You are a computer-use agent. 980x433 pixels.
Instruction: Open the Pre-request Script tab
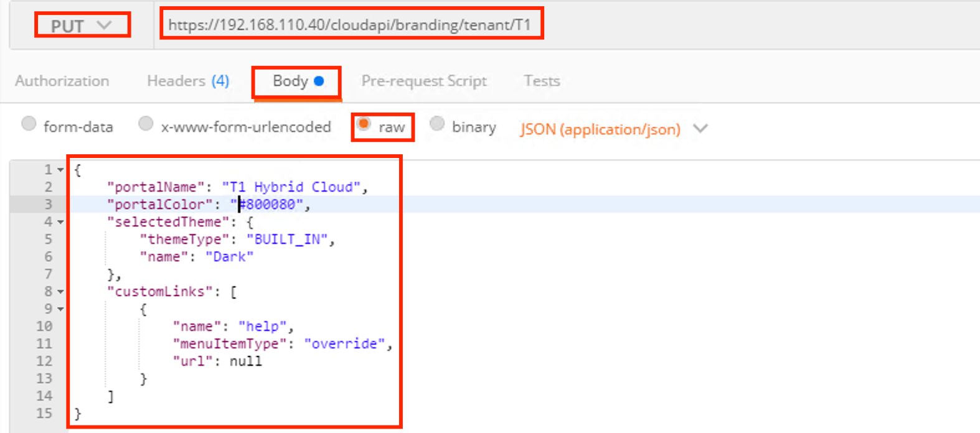click(x=423, y=81)
